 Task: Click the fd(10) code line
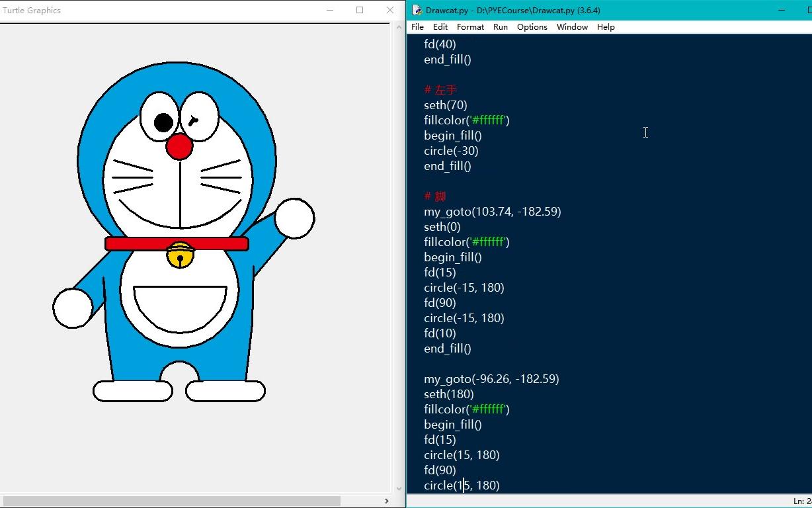[x=440, y=333]
